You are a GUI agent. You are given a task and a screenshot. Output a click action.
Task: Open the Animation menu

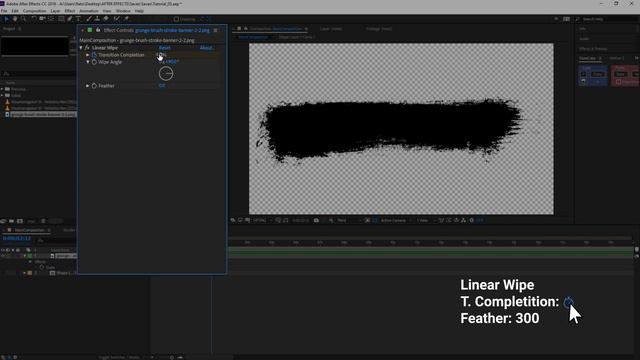coord(89,11)
